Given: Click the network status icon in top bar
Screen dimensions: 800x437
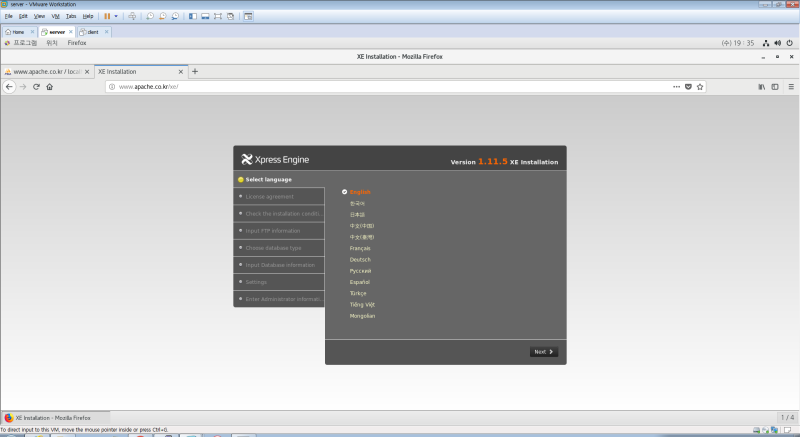Looking at the screenshot, I should pyautogui.click(x=766, y=43).
